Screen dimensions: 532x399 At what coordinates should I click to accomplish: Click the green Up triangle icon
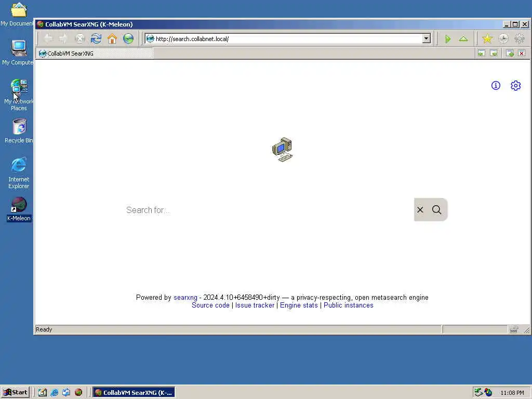pos(463,38)
